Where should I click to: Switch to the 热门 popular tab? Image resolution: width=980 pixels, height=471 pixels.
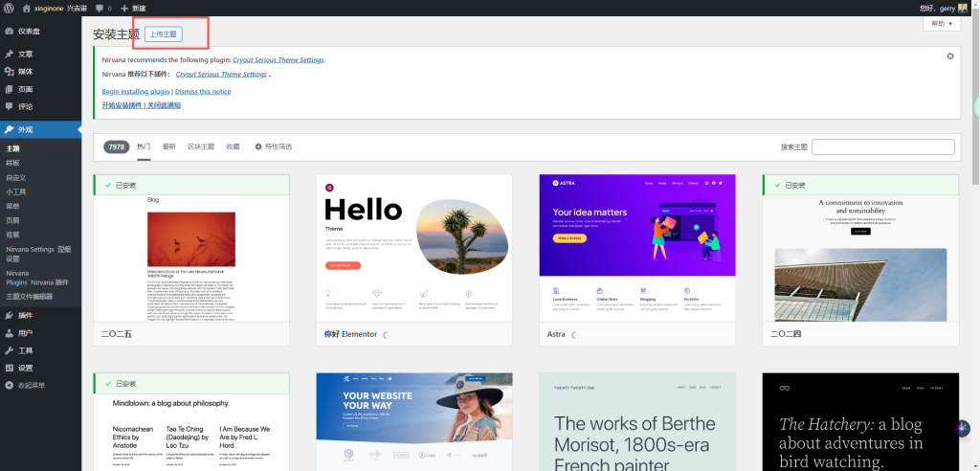coord(144,147)
